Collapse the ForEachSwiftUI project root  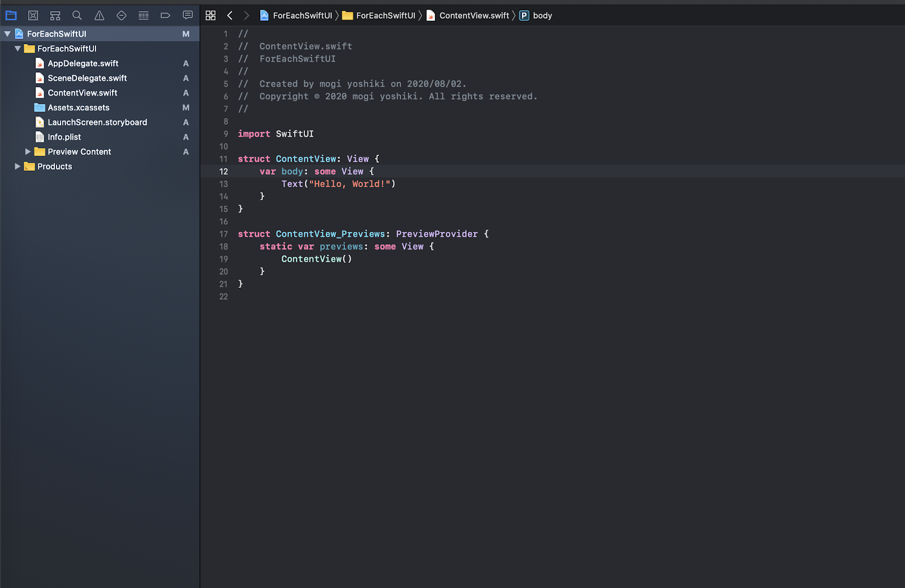[7, 34]
